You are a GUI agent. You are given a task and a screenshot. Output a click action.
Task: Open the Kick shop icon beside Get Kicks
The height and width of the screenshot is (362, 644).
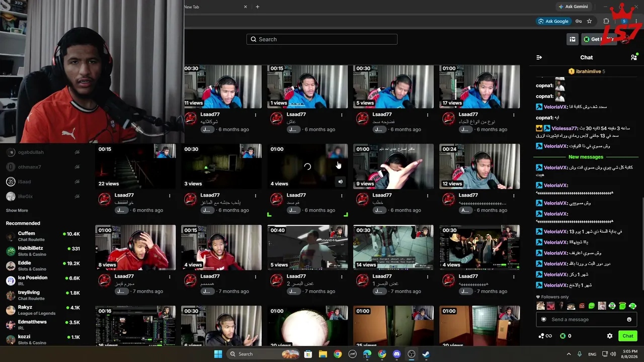tap(573, 39)
